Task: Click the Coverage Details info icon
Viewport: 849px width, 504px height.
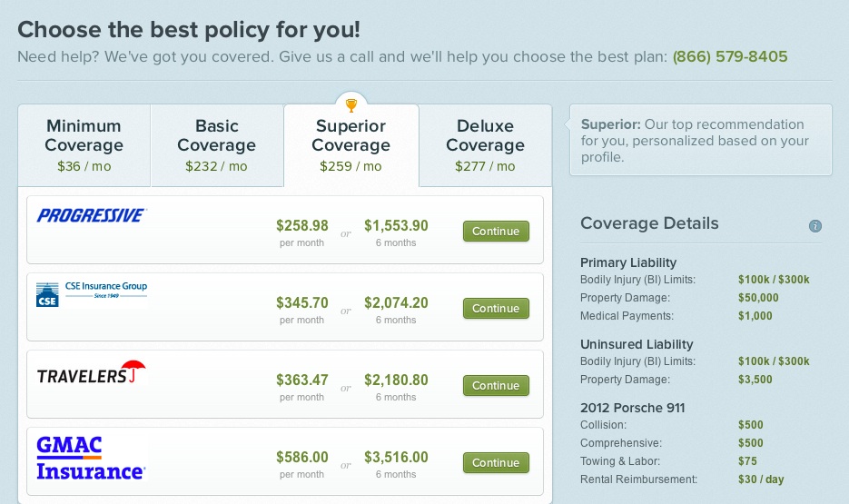Action: coord(814,226)
